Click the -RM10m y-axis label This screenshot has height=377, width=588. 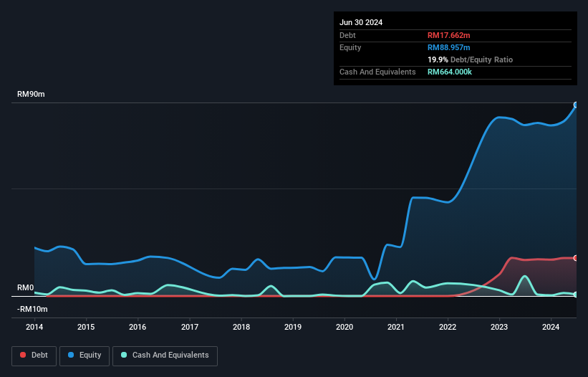coord(32,309)
